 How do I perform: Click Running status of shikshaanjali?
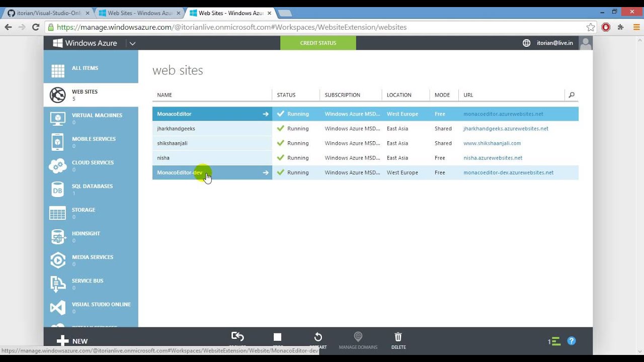pyautogui.click(x=298, y=143)
